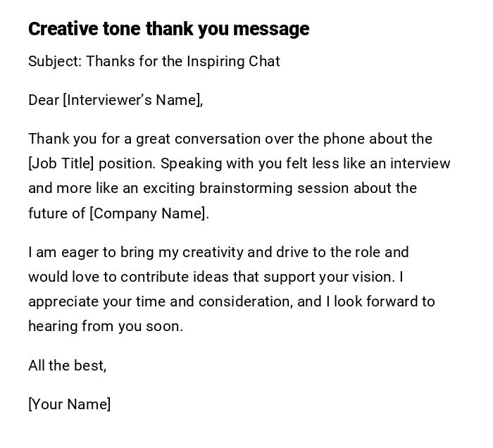Select the [Interviewer's Name] placeholder
Viewport: 493px width, 448px height.
[132, 100]
